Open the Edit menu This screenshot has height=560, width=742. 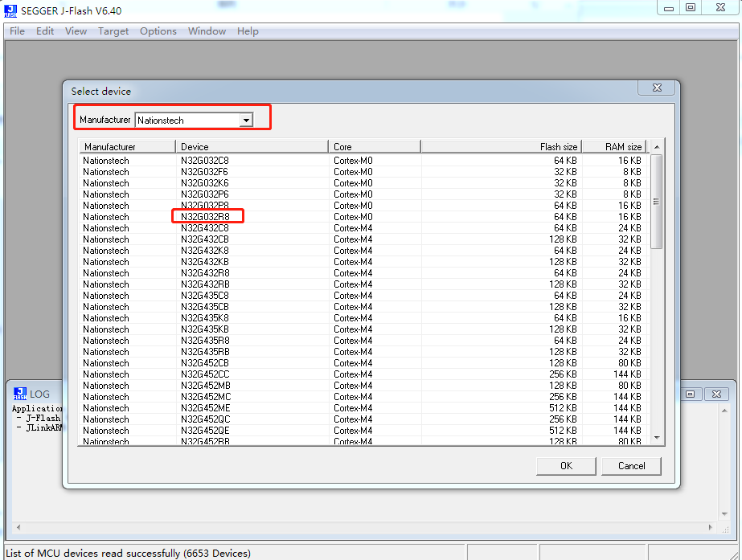coord(45,31)
